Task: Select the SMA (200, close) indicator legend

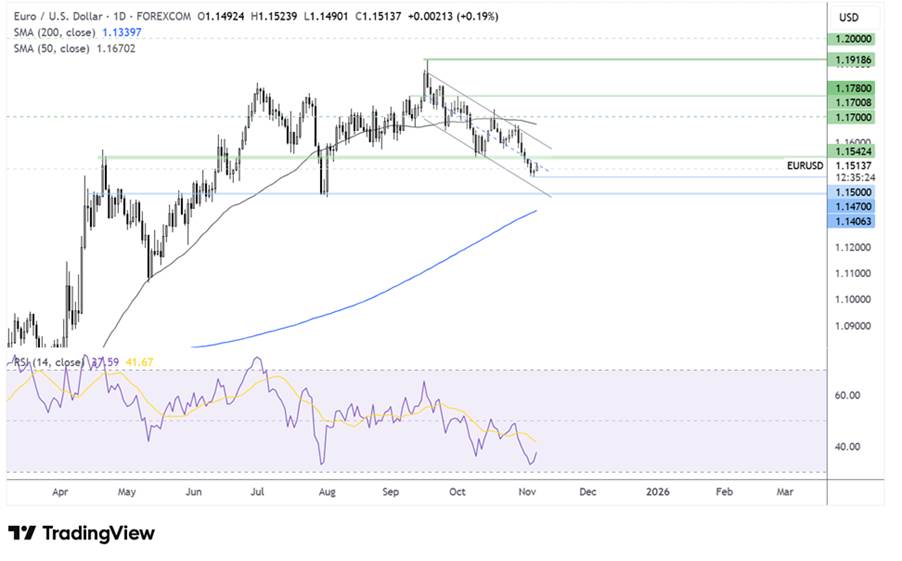Action: [59, 33]
